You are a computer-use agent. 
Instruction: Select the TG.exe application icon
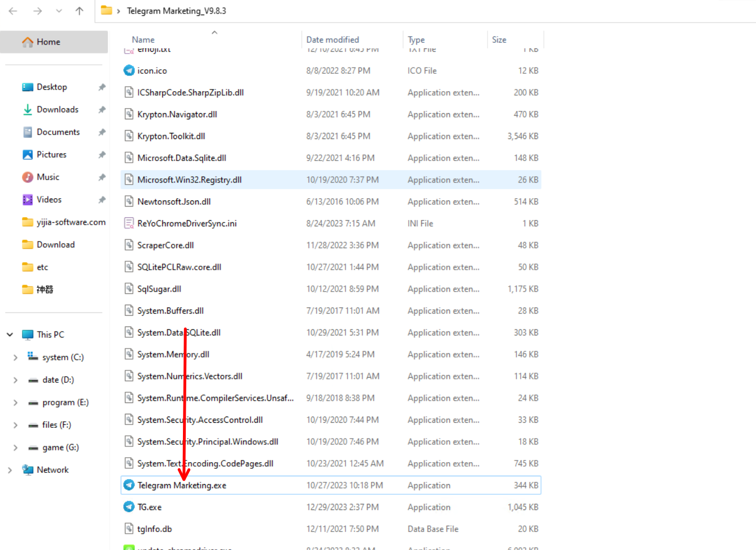click(129, 507)
